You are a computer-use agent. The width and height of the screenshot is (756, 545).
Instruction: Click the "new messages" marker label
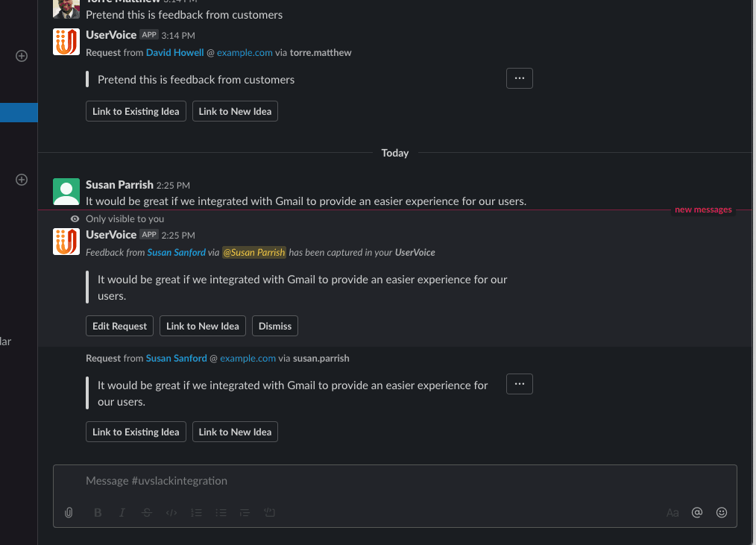[703, 210]
